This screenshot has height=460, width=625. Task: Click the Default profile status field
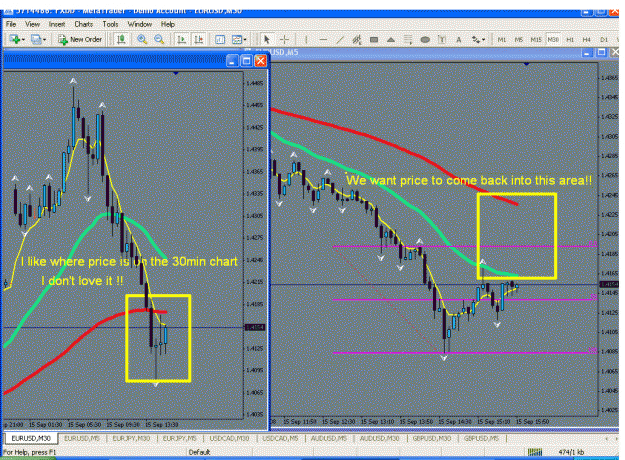pos(199,452)
